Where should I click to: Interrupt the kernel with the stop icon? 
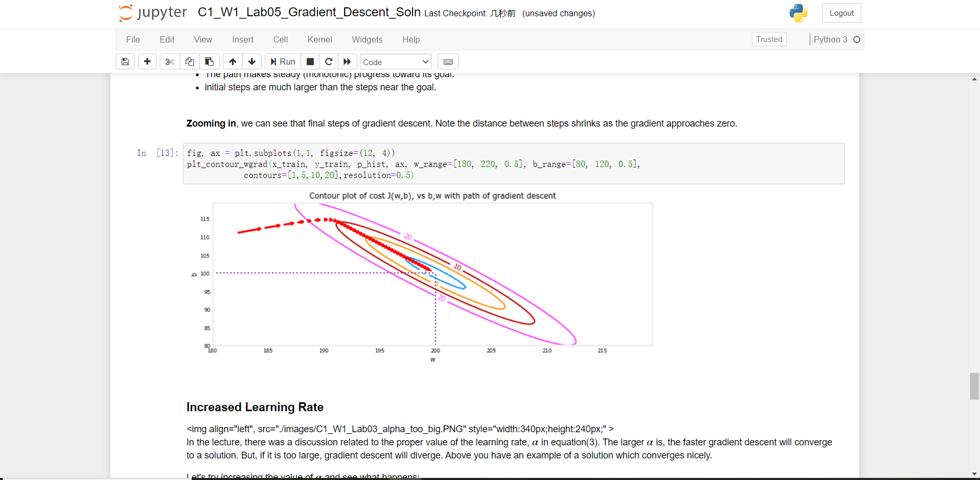pos(310,61)
